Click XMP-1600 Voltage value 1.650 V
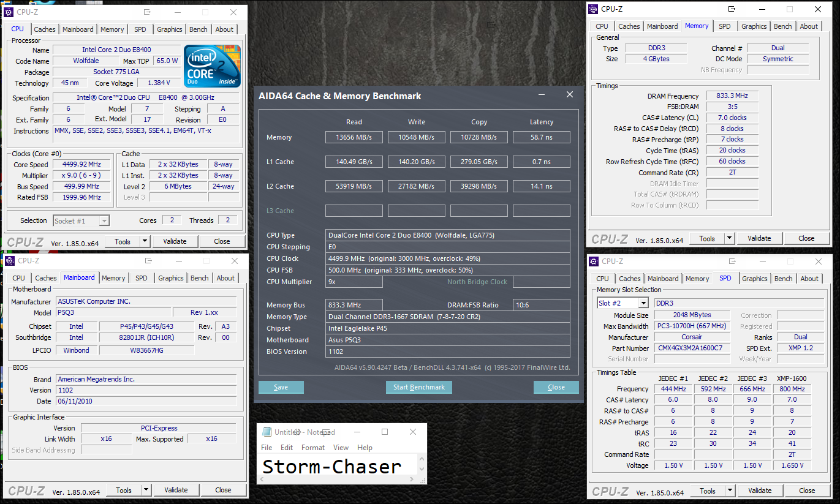This screenshot has height=504, width=840. pos(792,465)
